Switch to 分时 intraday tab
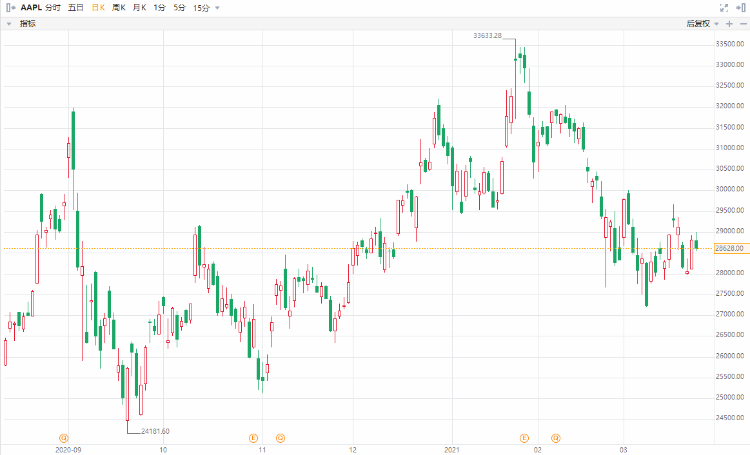Screen dimensions: 750x455 point(53,8)
